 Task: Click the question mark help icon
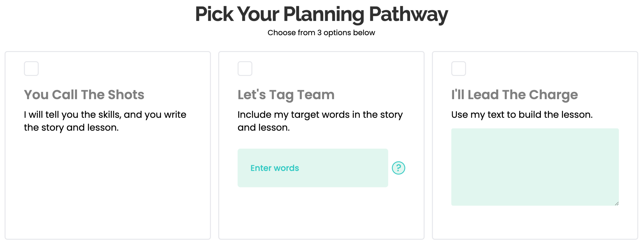pyautogui.click(x=398, y=168)
